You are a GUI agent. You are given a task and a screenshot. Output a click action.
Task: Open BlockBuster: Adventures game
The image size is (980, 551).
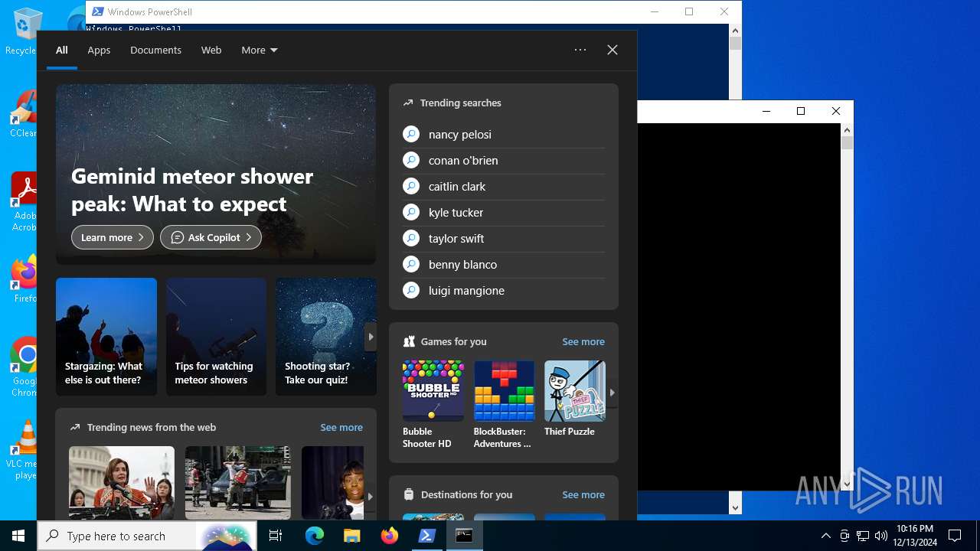(x=504, y=405)
